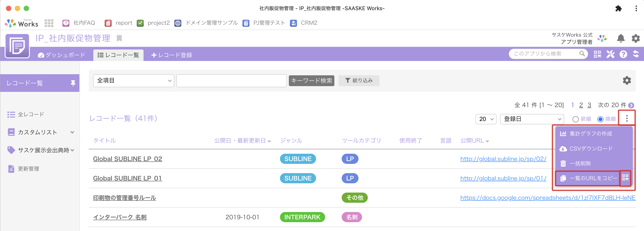Image resolution: width=644 pixels, height=231 pixels.
Task: Open the 登録日 sort field dropdown
Action: pos(532,119)
